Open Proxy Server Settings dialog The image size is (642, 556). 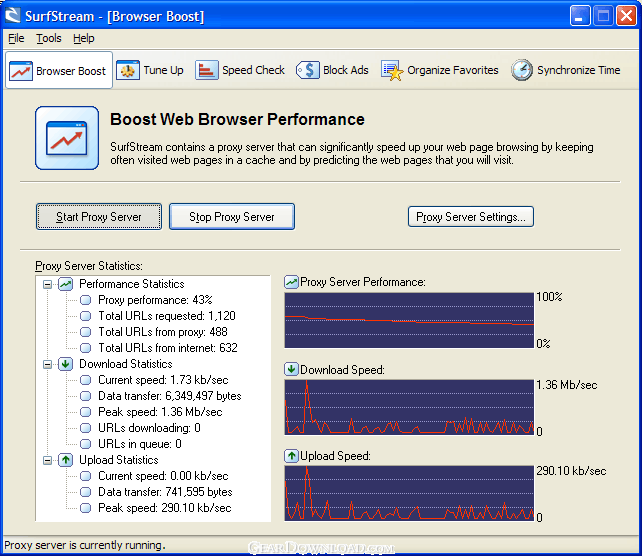pyautogui.click(x=470, y=217)
